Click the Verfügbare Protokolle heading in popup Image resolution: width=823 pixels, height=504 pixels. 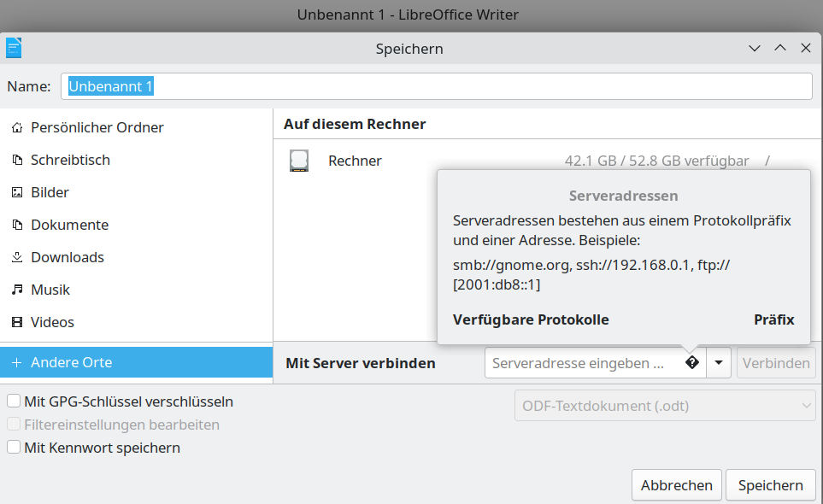(531, 319)
